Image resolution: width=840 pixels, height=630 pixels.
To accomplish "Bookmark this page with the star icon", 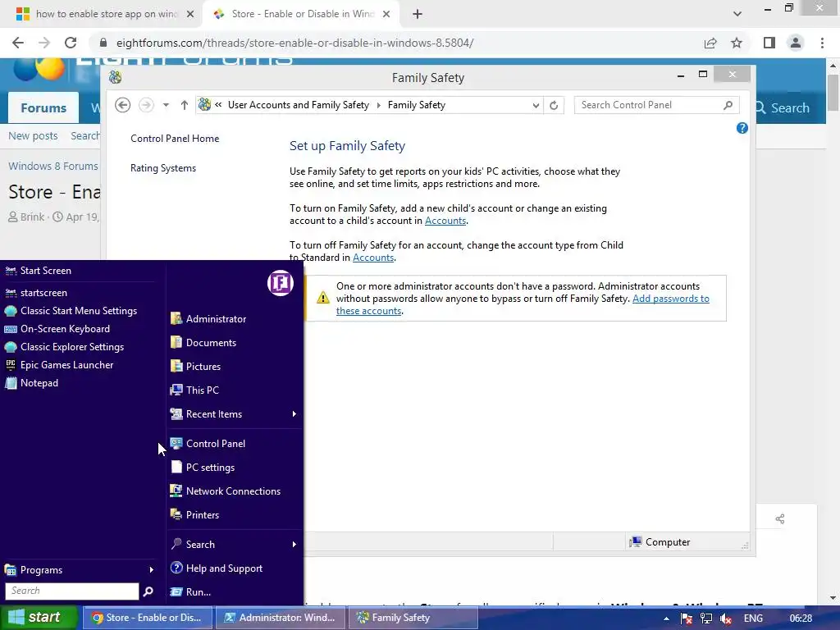I will tap(737, 43).
